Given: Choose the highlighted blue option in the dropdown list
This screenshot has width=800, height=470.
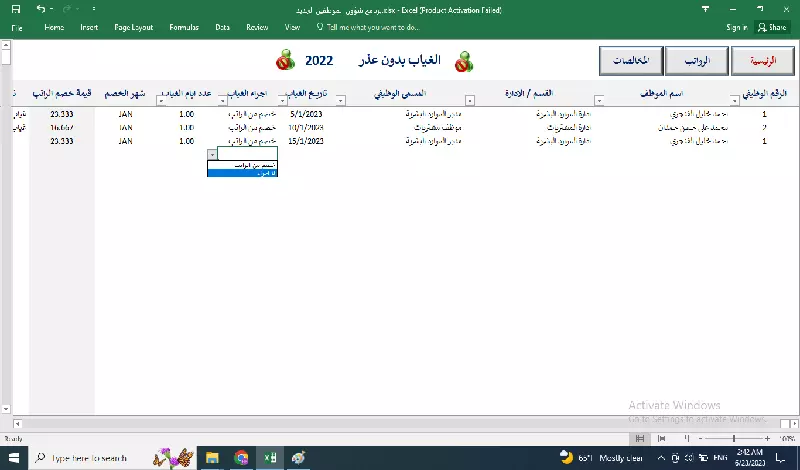Looking at the screenshot, I should [x=242, y=173].
